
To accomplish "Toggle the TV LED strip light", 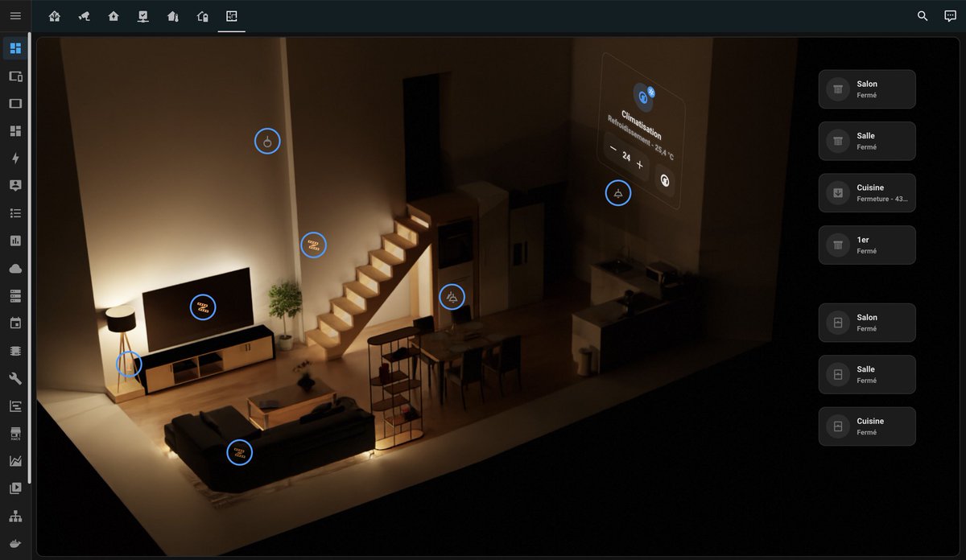I will tap(203, 307).
